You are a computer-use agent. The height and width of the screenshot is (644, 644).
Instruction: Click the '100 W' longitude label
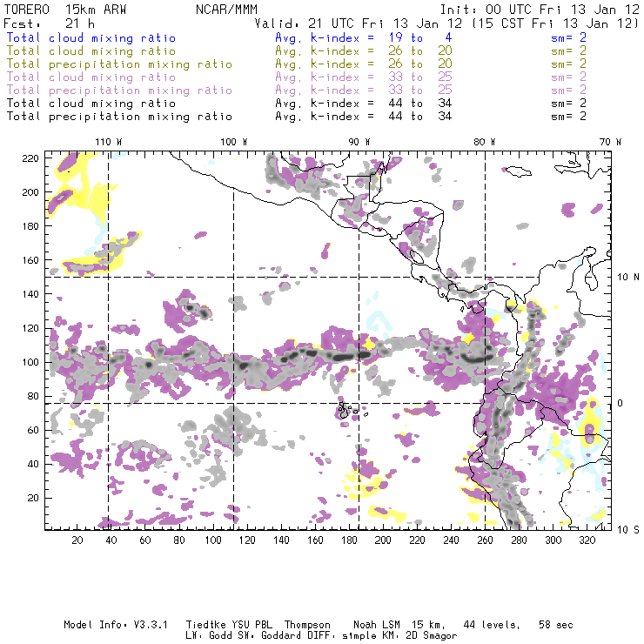click(x=234, y=142)
